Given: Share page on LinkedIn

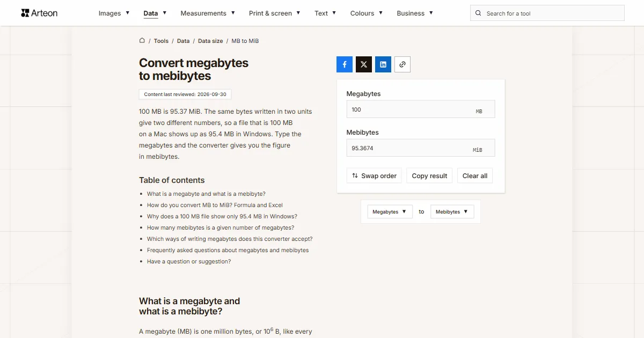Looking at the screenshot, I should pos(383,64).
